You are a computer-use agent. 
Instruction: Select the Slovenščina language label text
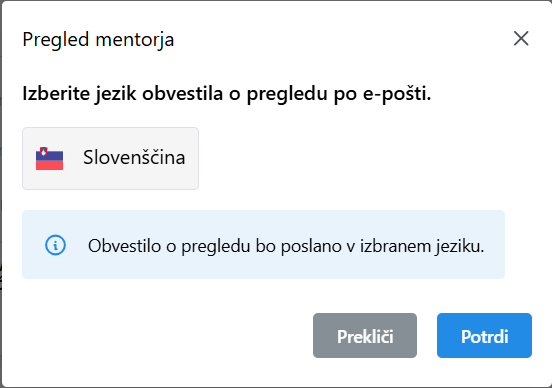[134, 157]
